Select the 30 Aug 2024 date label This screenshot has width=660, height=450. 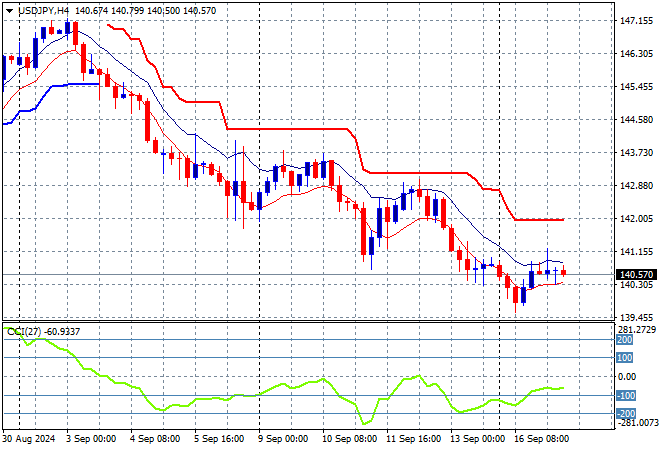tap(30, 439)
